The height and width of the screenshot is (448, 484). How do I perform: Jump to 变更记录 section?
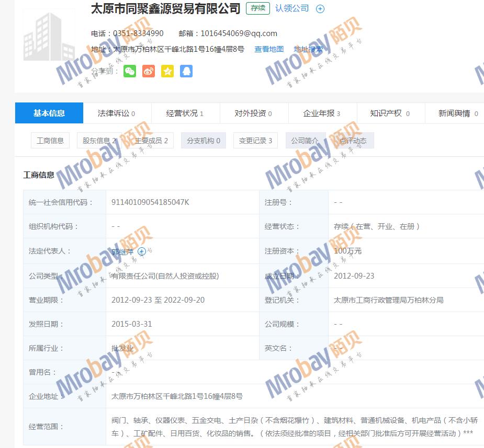click(255, 141)
